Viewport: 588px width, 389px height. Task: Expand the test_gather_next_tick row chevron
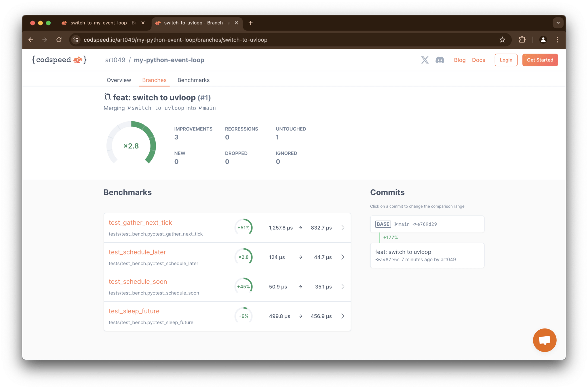343,228
